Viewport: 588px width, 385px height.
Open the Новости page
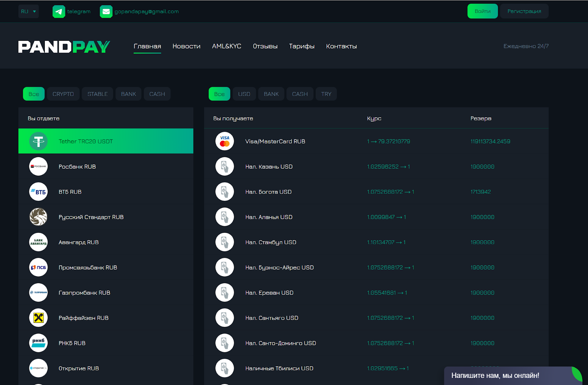(x=186, y=46)
